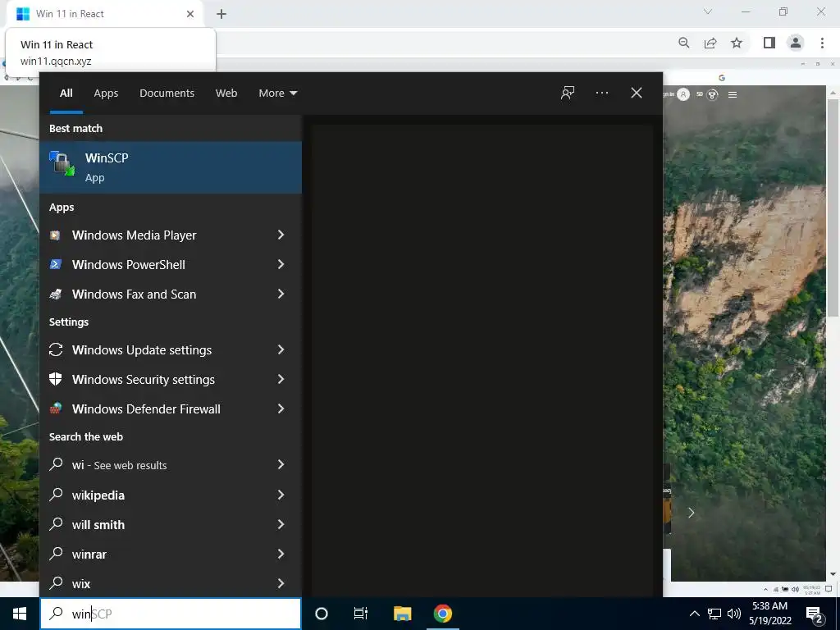Click the Chrome icon on the taskbar
Viewport: 840px width, 630px height.
click(x=442, y=614)
